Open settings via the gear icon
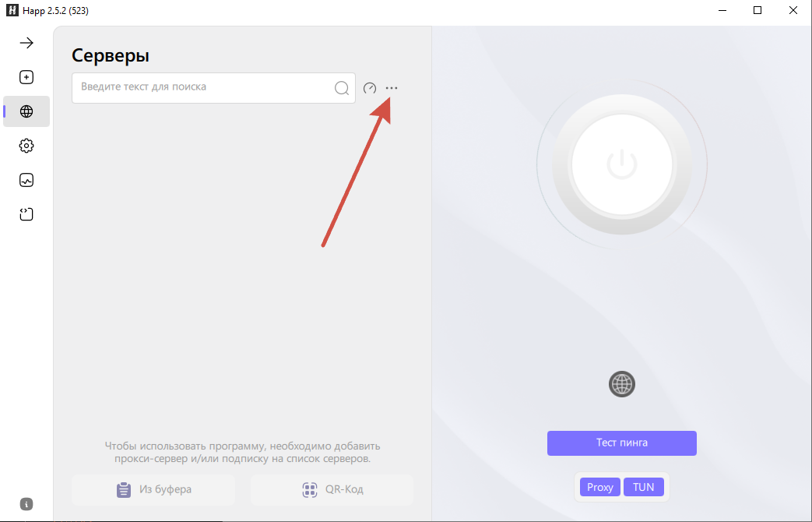The height and width of the screenshot is (522, 812). point(26,146)
